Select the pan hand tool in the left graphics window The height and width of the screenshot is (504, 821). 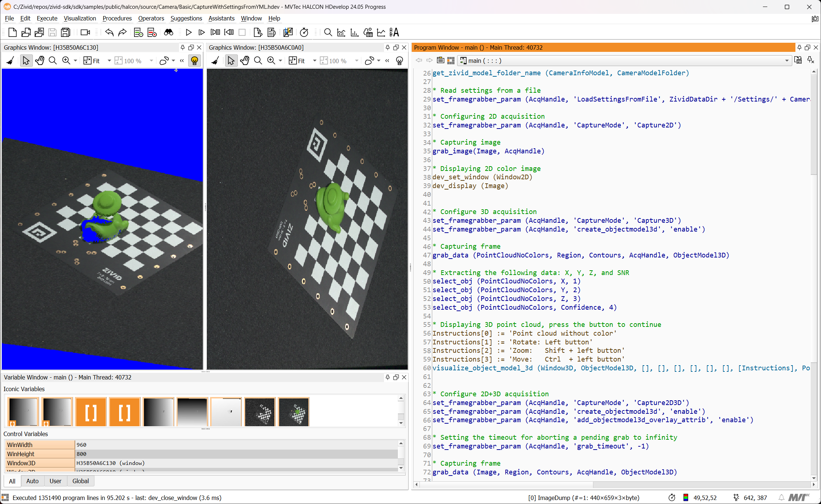[39, 60]
